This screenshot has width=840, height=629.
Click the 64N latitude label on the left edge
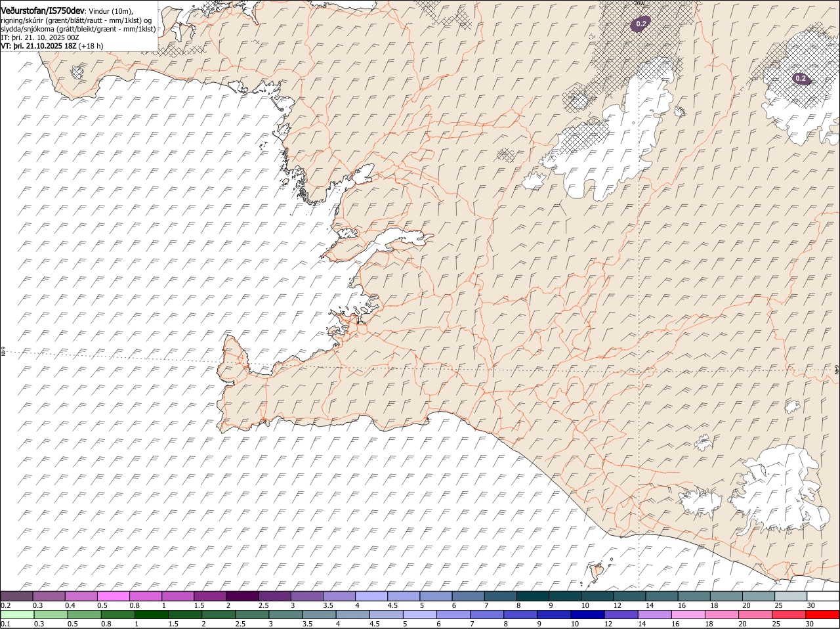(x=3, y=353)
